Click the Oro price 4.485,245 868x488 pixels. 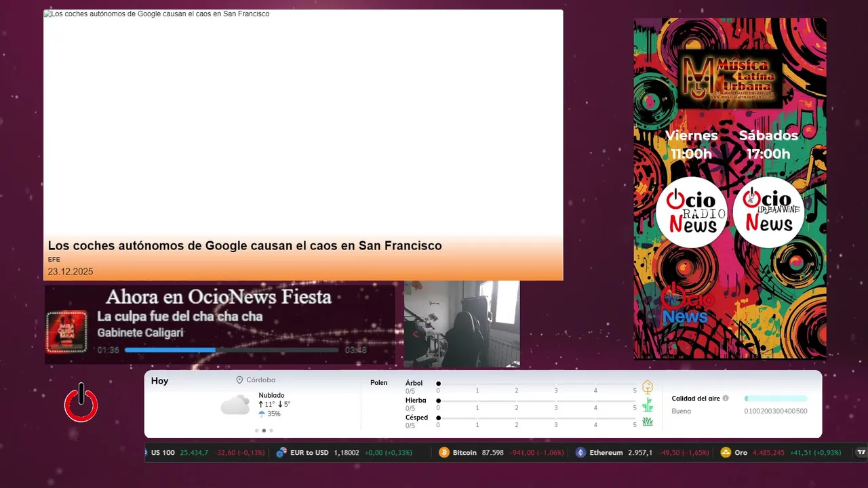(768, 453)
